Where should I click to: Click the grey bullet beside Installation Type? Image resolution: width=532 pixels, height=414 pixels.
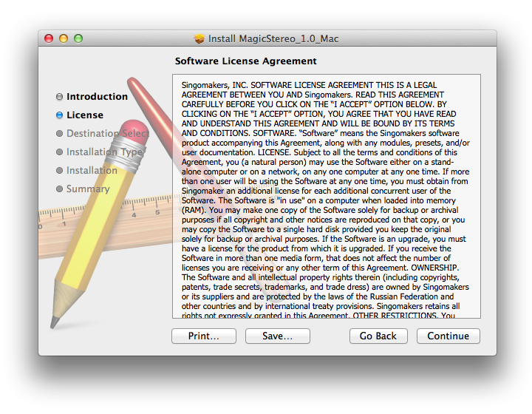point(59,152)
